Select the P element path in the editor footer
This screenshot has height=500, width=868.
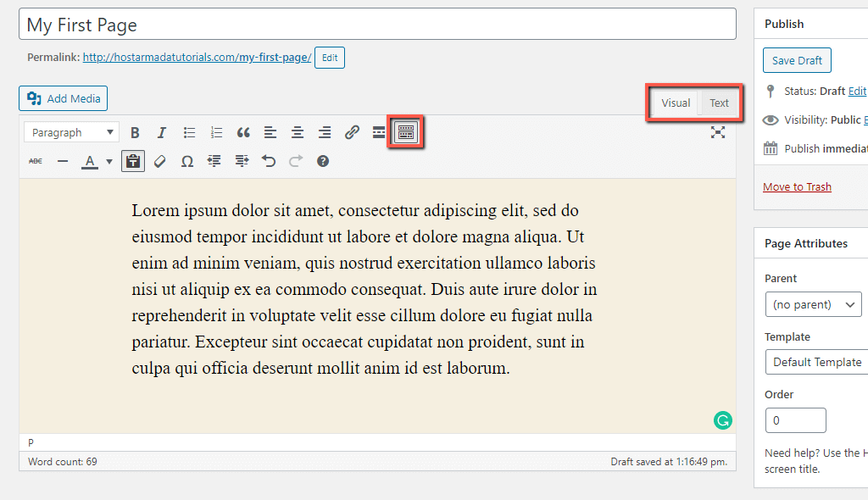click(x=31, y=442)
